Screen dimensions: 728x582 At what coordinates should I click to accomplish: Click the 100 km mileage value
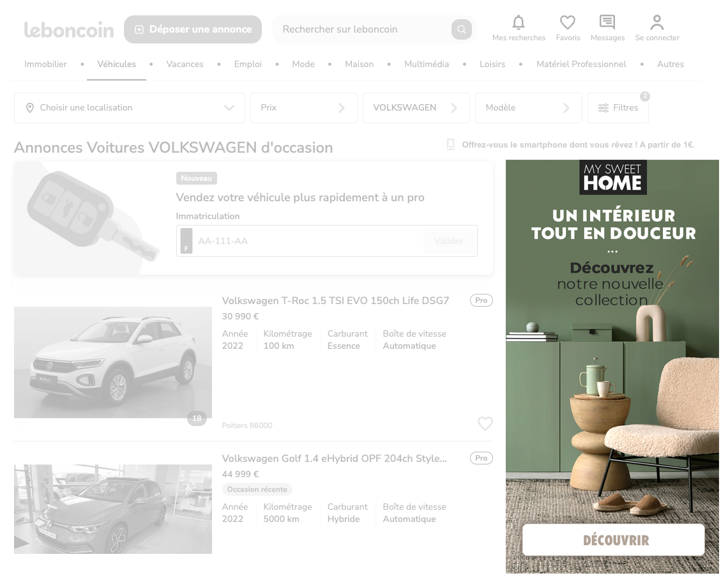pyautogui.click(x=278, y=346)
